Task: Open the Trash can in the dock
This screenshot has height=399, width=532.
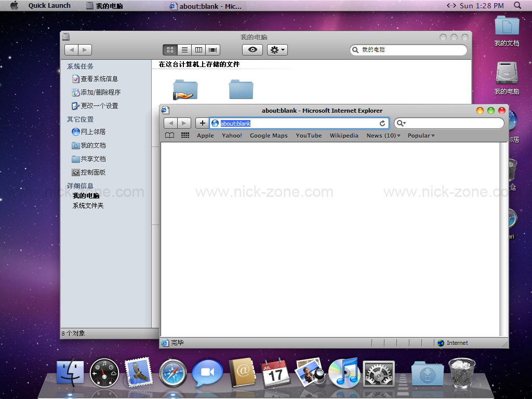Action: [461, 373]
